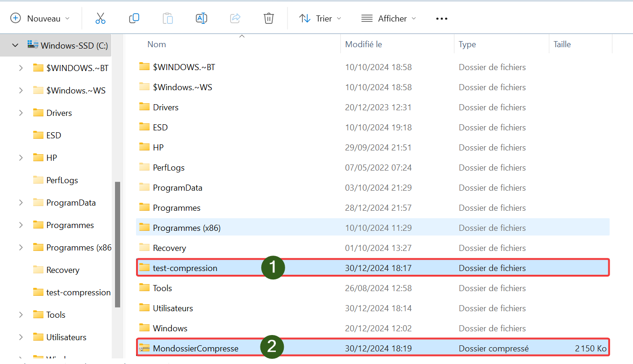Click the test-compression folder icon in file list
Screen dimensions: 633x364
click(144, 267)
